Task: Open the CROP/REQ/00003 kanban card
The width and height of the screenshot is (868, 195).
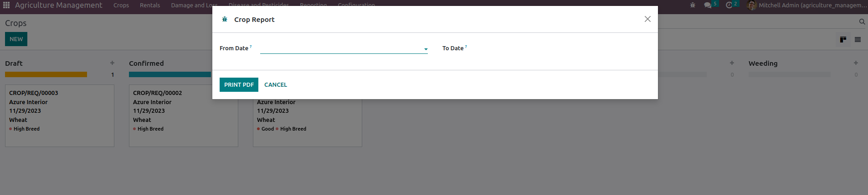Action: click(60, 116)
